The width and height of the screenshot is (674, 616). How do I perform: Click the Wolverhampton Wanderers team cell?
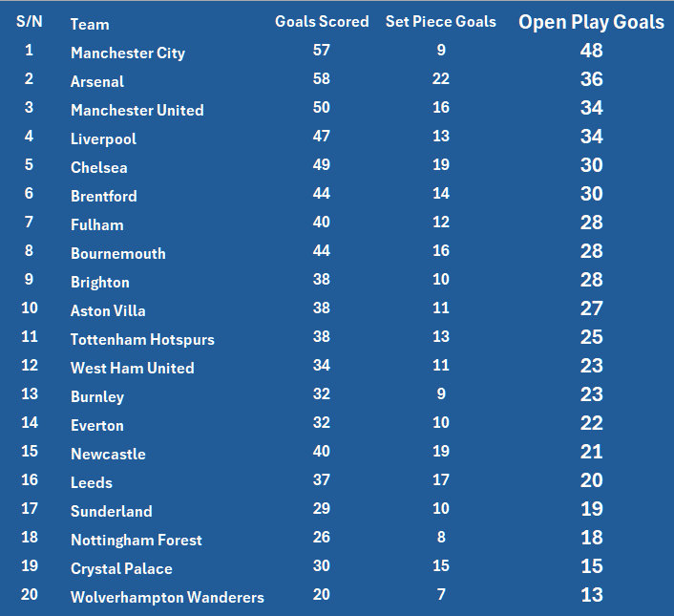[167, 597]
